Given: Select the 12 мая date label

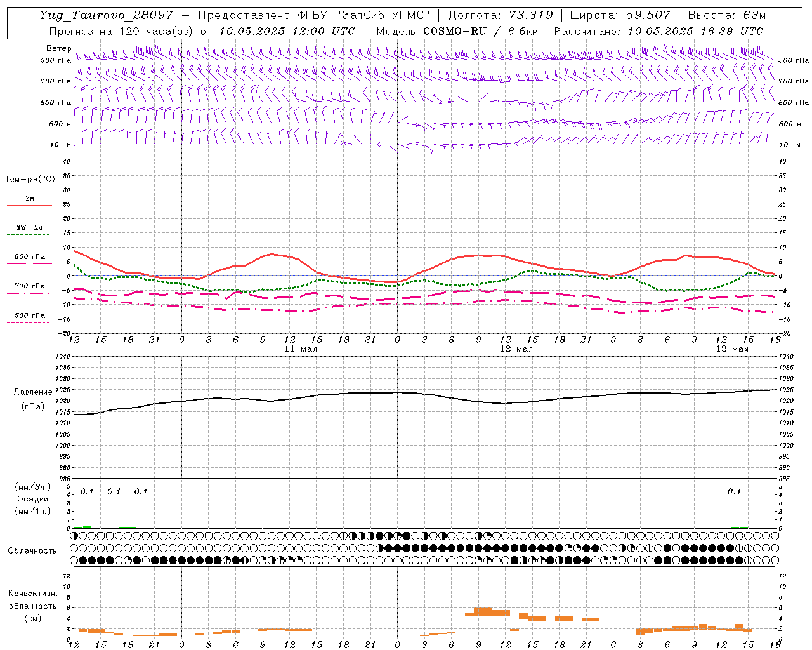Looking at the screenshot, I should [516, 349].
